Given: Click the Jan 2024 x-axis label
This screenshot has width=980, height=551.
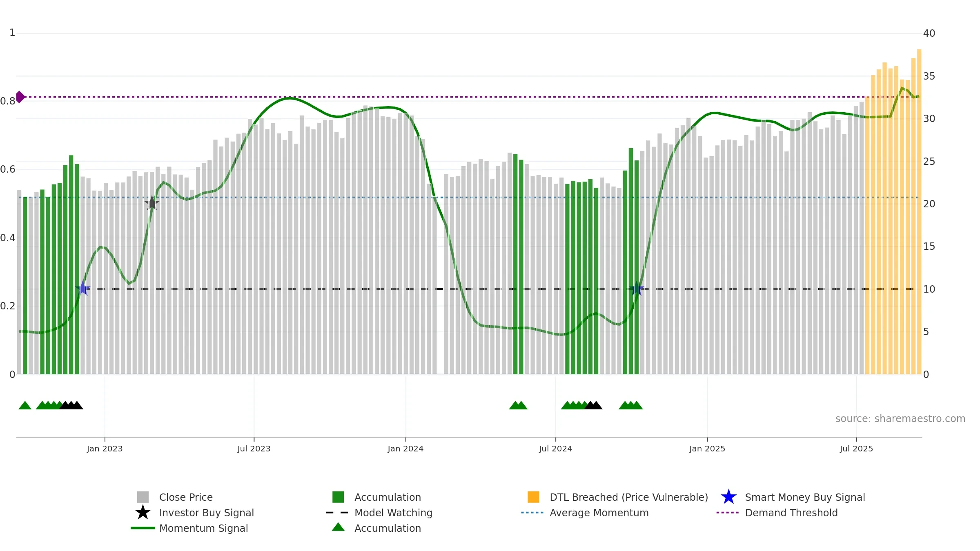Looking at the screenshot, I should pos(405,449).
